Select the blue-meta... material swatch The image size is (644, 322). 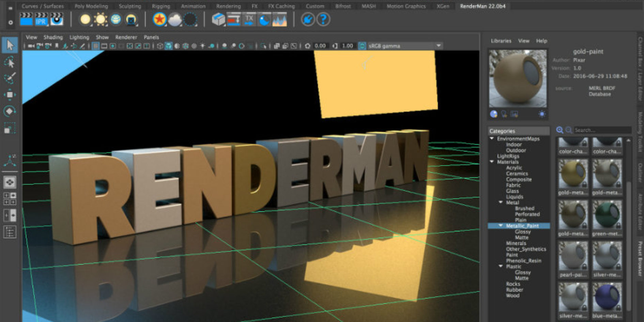(x=607, y=301)
